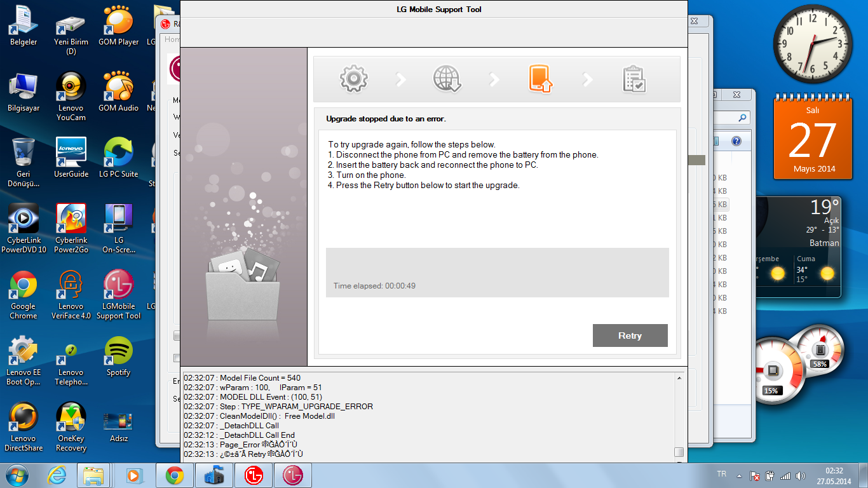Click the analog clock desktop gadget
The image size is (868, 488).
pos(813,43)
